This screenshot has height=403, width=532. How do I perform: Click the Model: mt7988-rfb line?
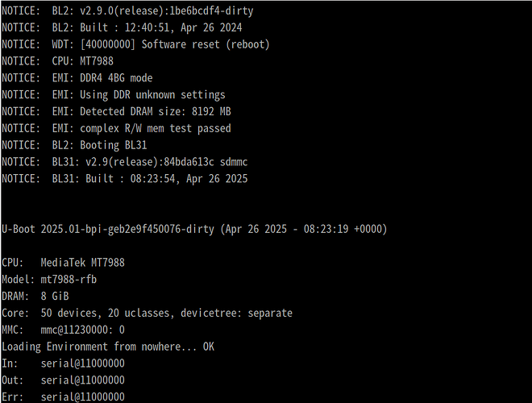tap(49, 280)
